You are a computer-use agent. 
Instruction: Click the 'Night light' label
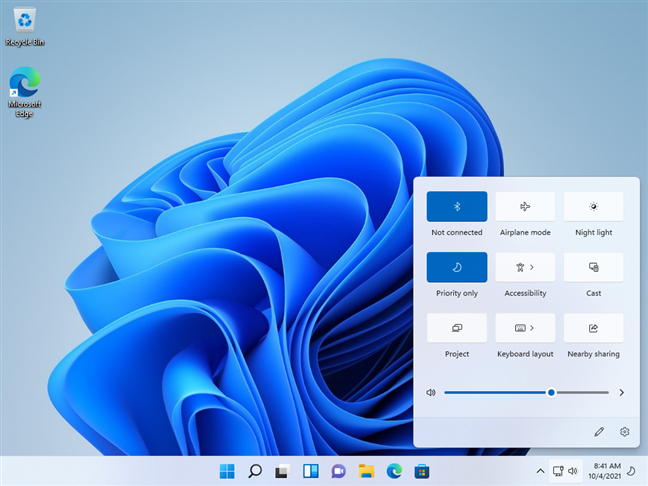(593, 233)
